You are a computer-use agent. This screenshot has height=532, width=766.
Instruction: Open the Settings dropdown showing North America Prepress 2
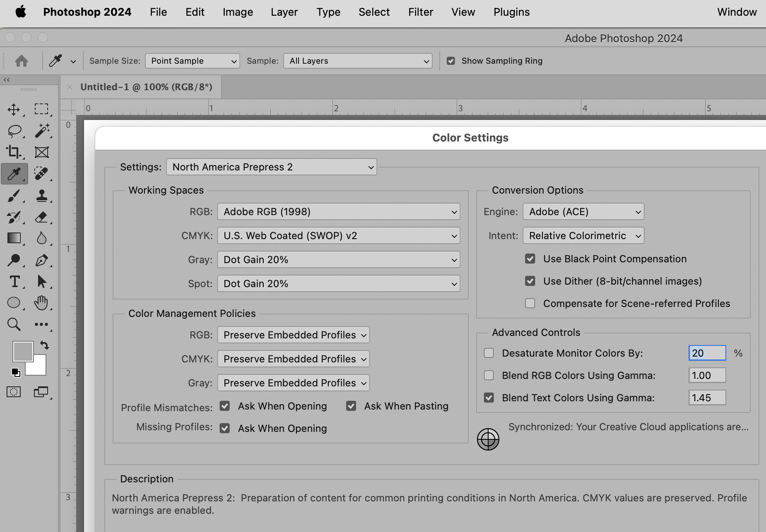point(271,167)
